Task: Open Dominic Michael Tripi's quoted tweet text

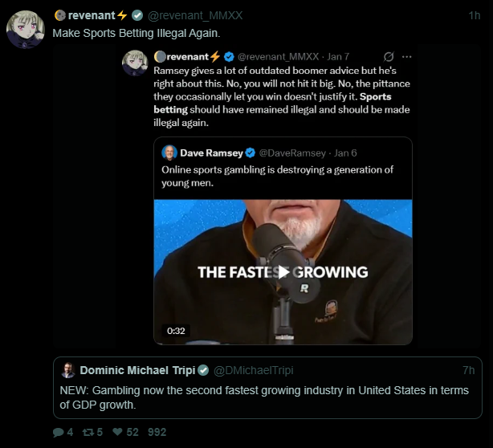Action: (265, 397)
